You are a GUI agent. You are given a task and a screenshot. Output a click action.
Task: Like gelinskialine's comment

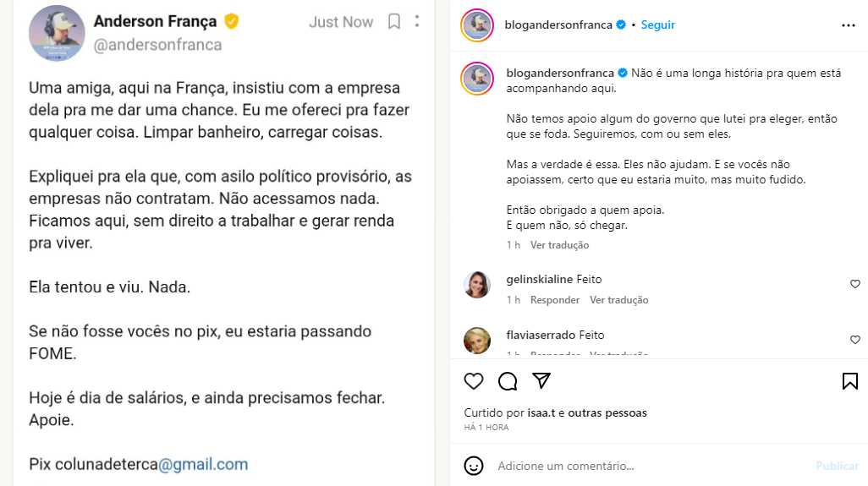pyautogui.click(x=854, y=284)
